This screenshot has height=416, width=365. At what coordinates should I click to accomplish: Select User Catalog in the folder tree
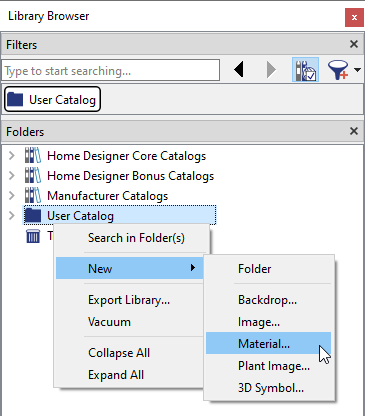(x=119, y=215)
